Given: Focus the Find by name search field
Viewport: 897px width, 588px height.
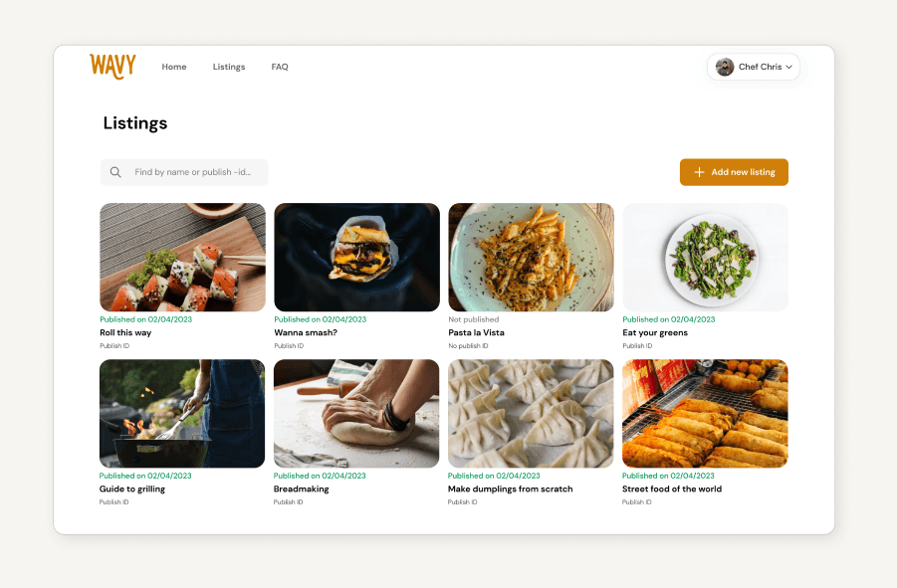Looking at the screenshot, I should pyautogui.click(x=184, y=172).
